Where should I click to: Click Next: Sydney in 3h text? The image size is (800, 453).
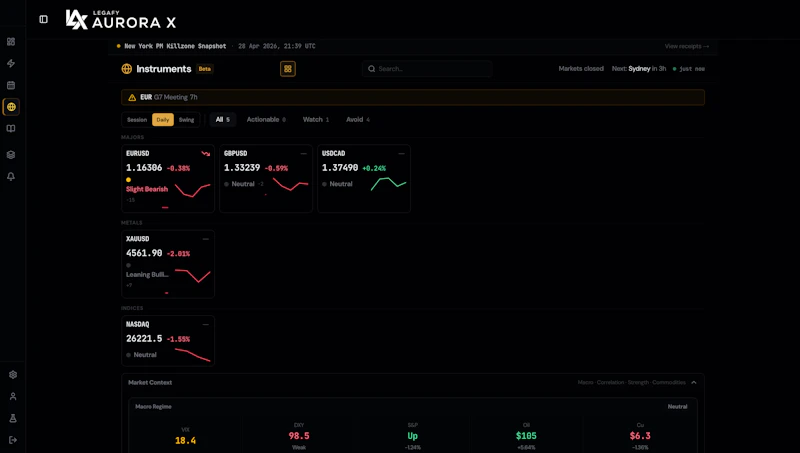pos(639,69)
